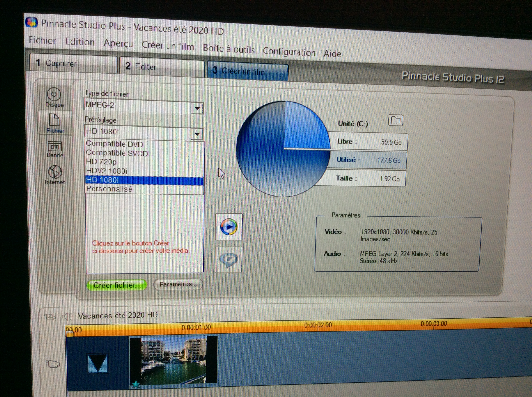Select the Bande tape output icon

click(x=55, y=149)
